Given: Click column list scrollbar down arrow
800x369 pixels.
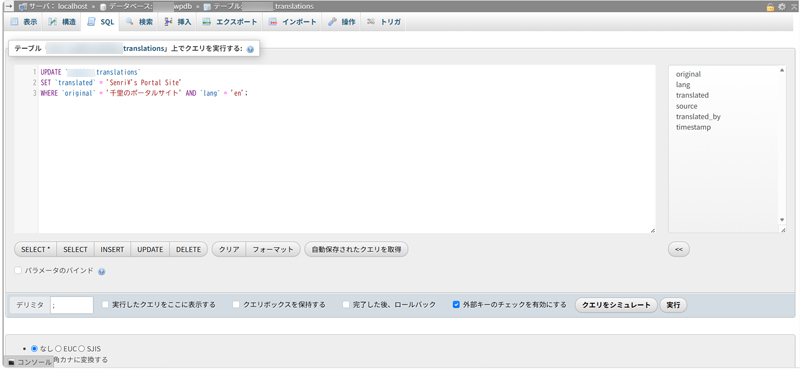Looking at the screenshot, I should tap(782, 219).
